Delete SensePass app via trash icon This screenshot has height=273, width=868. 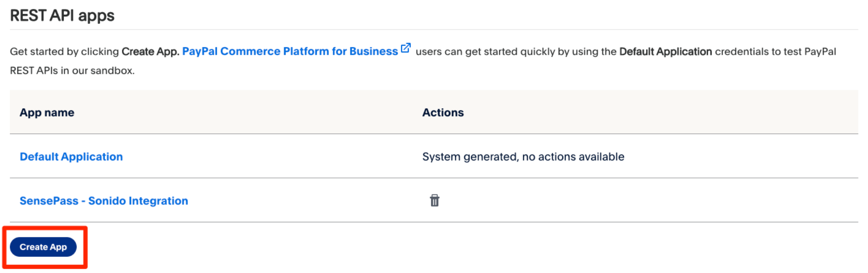pos(434,201)
